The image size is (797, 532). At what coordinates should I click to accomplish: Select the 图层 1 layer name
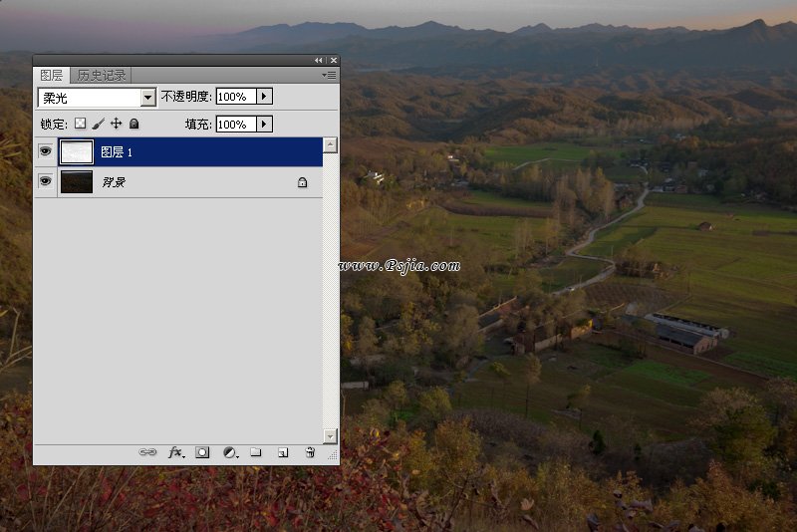(x=117, y=151)
